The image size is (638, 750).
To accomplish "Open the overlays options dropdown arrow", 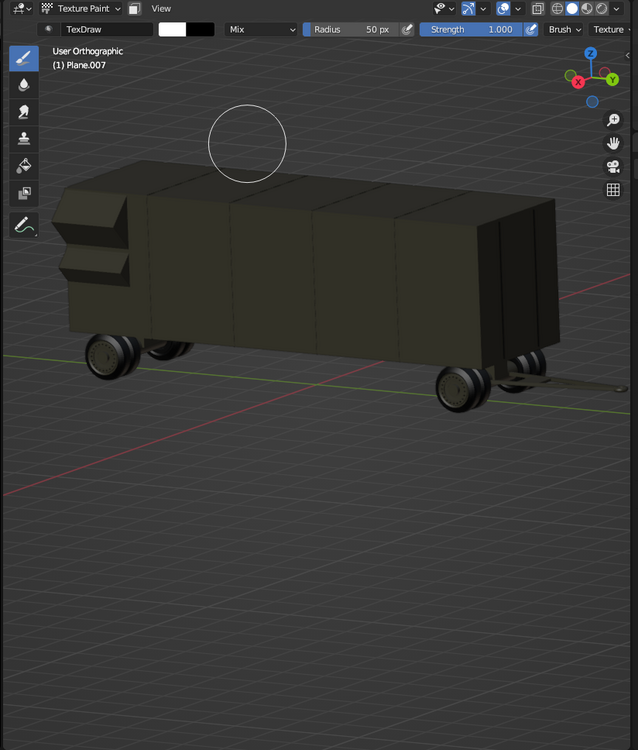I will (x=517, y=9).
